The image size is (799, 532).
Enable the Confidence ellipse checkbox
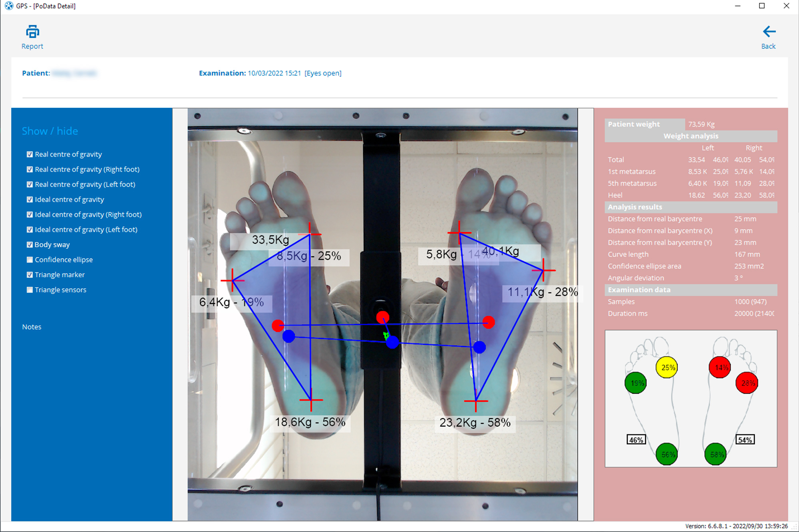(30, 260)
